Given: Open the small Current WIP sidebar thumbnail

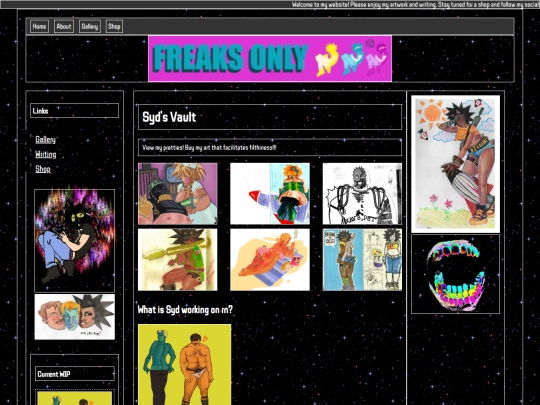Looking at the screenshot, I should pos(75,398).
